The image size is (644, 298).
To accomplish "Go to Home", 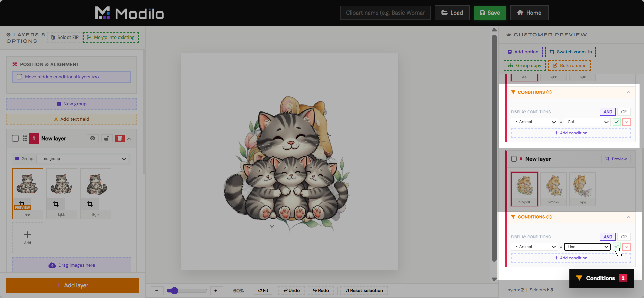I will click(x=529, y=13).
